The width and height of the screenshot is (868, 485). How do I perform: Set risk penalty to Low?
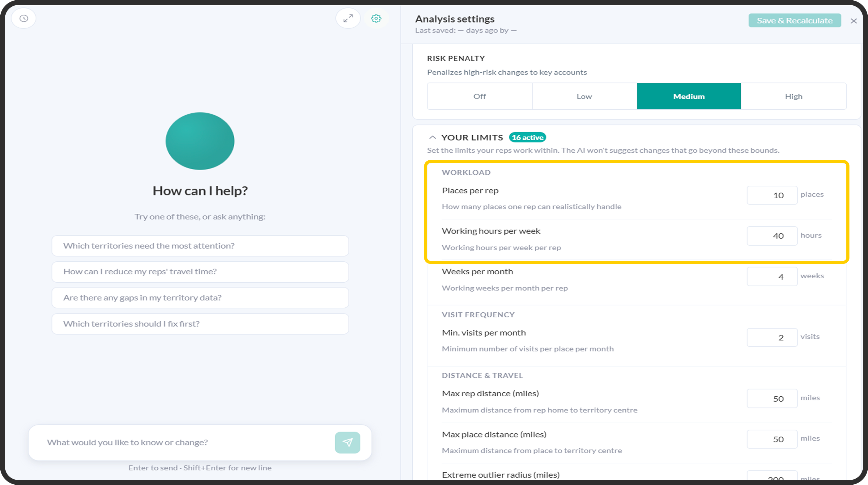coord(584,96)
